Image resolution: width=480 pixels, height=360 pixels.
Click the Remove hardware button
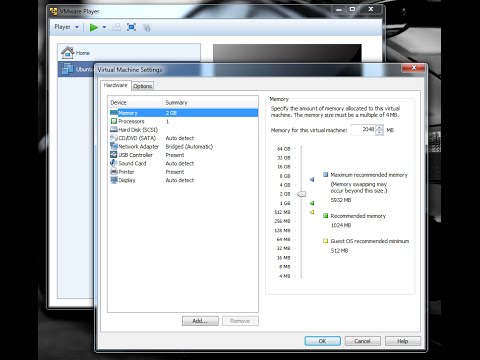pyautogui.click(x=240, y=321)
